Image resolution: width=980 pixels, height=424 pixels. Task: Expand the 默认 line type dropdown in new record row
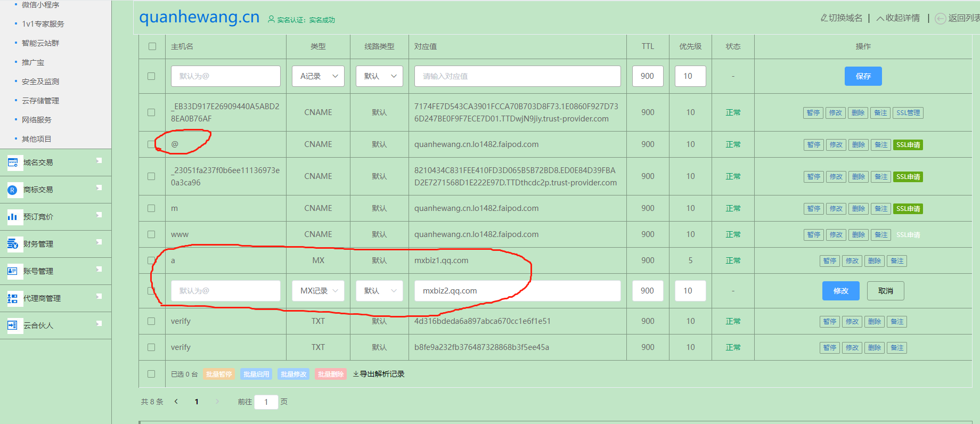379,76
